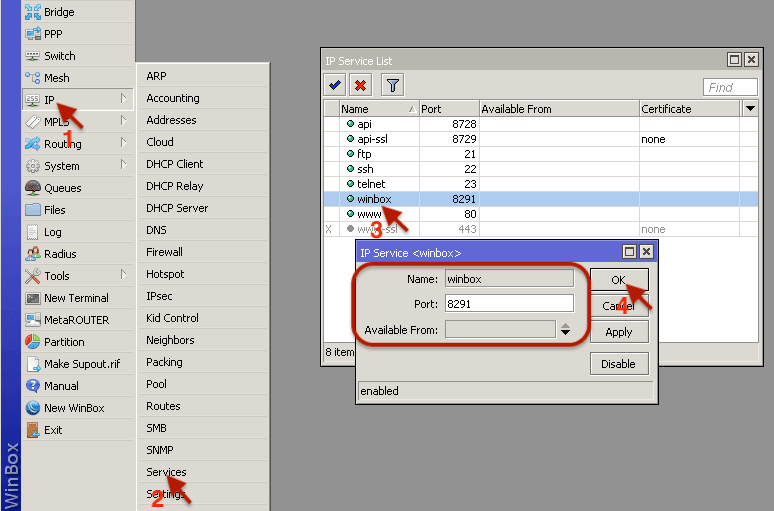Click the Switch icon in sidebar
774x511 pixels.
coord(33,56)
